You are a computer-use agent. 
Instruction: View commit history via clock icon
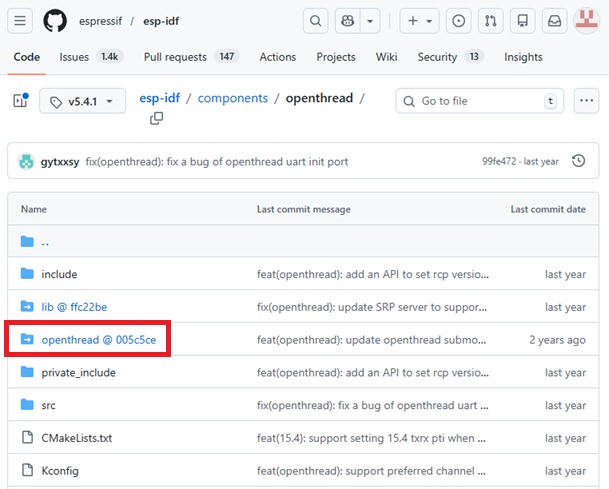click(579, 161)
